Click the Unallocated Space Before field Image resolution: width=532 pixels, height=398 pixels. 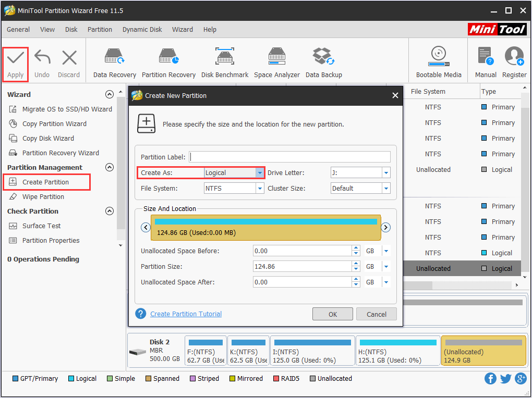click(x=303, y=251)
